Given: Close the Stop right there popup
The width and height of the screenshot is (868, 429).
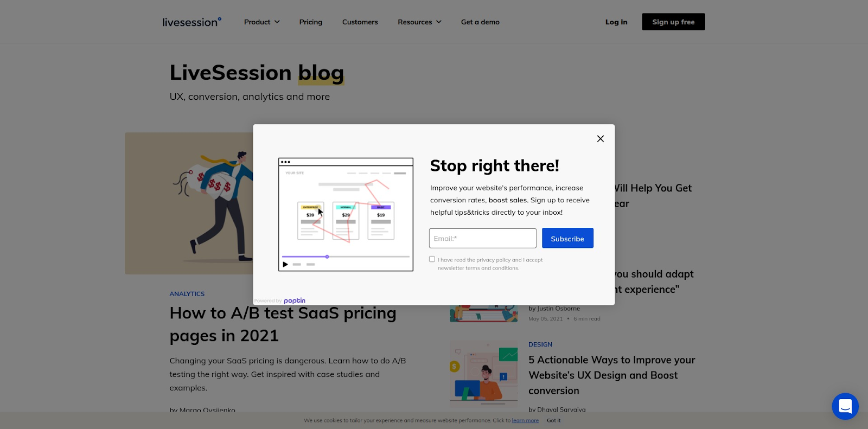Looking at the screenshot, I should click(600, 139).
